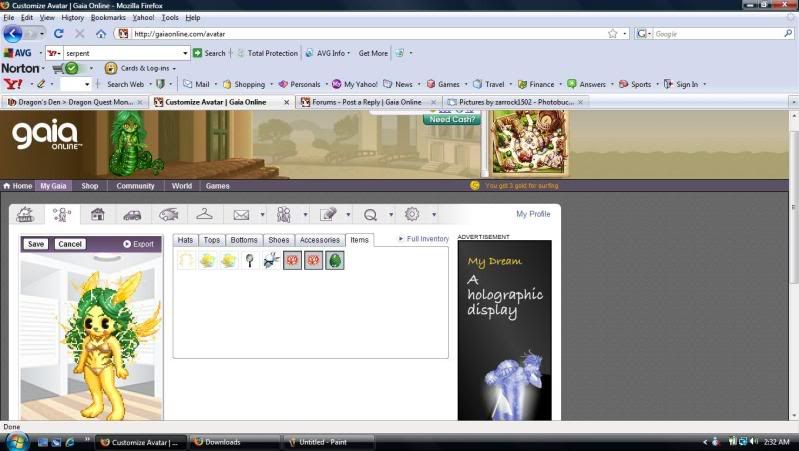799x451 pixels.
Task: Equip the green egg item
Action: coord(335,260)
